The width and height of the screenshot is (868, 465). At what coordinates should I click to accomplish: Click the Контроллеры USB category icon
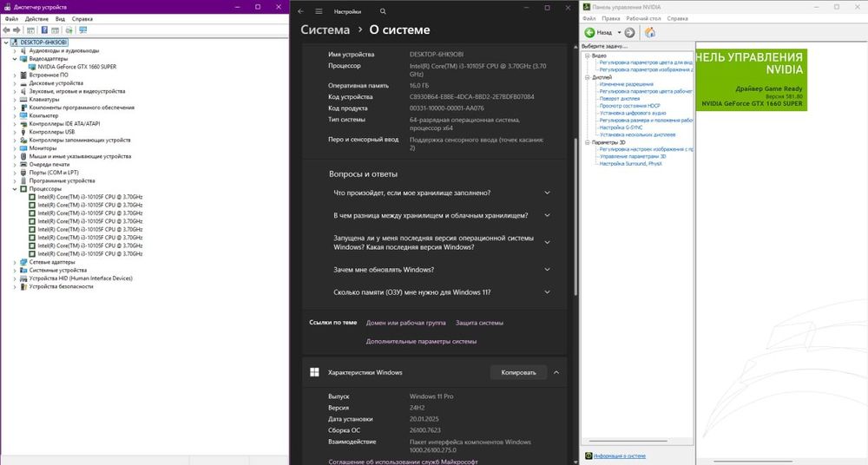23,132
